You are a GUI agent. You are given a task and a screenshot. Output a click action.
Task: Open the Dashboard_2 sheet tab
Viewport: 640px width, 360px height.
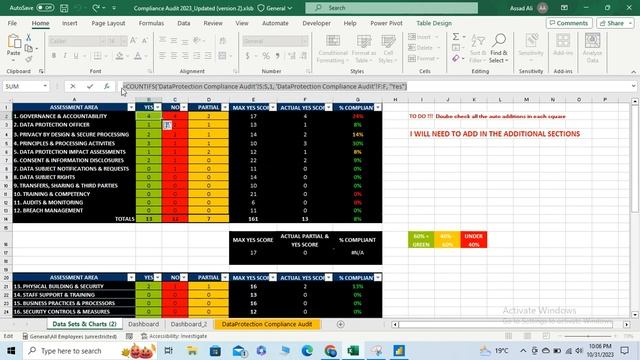(189, 324)
